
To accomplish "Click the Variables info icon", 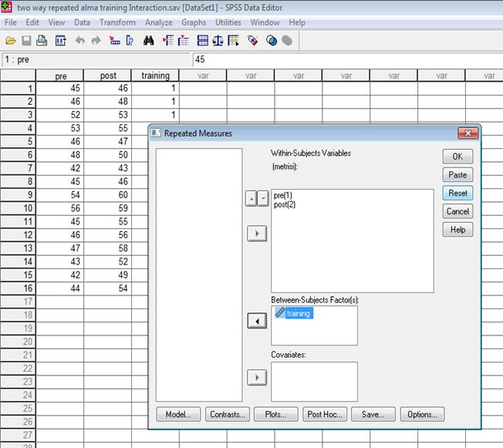I will [x=130, y=41].
